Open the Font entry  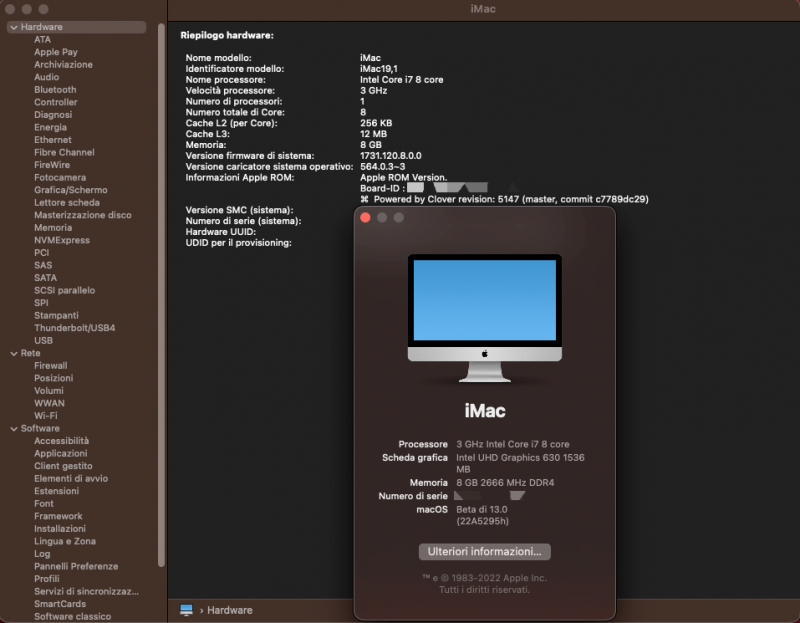point(43,504)
